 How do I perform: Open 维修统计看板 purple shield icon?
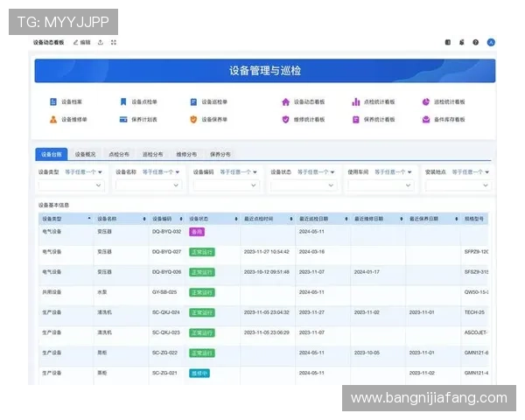(285, 120)
